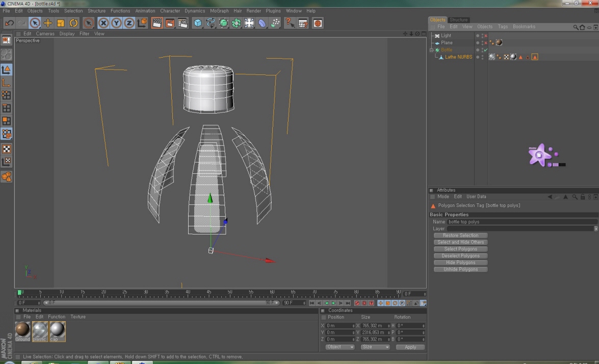
Task: Render to Picture Viewer
Action: point(170,23)
